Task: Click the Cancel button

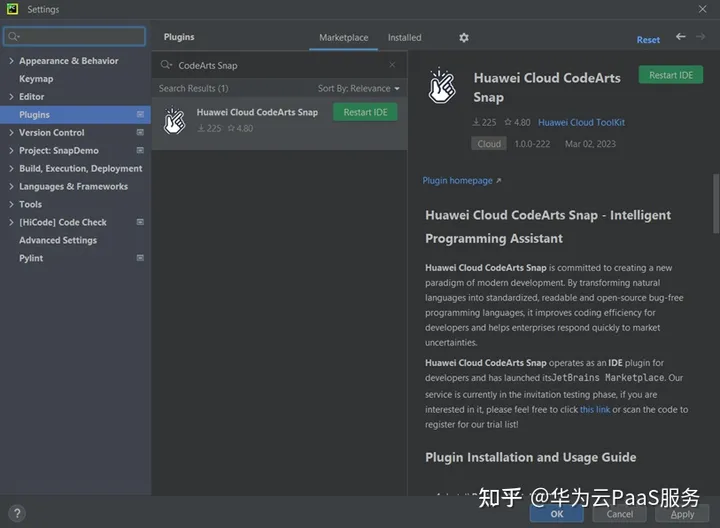Action: point(619,514)
